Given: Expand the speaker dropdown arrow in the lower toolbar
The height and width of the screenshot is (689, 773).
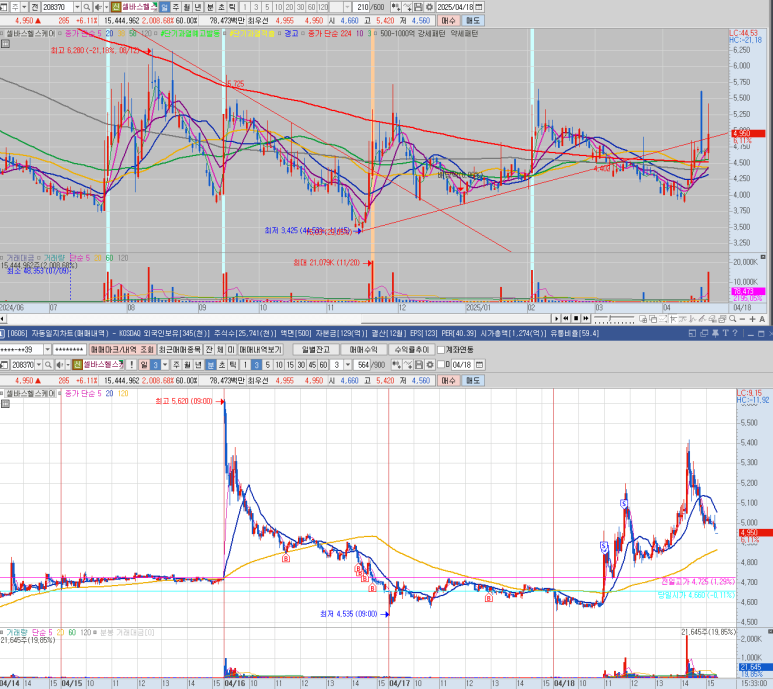Looking at the screenshot, I should 68,365.
